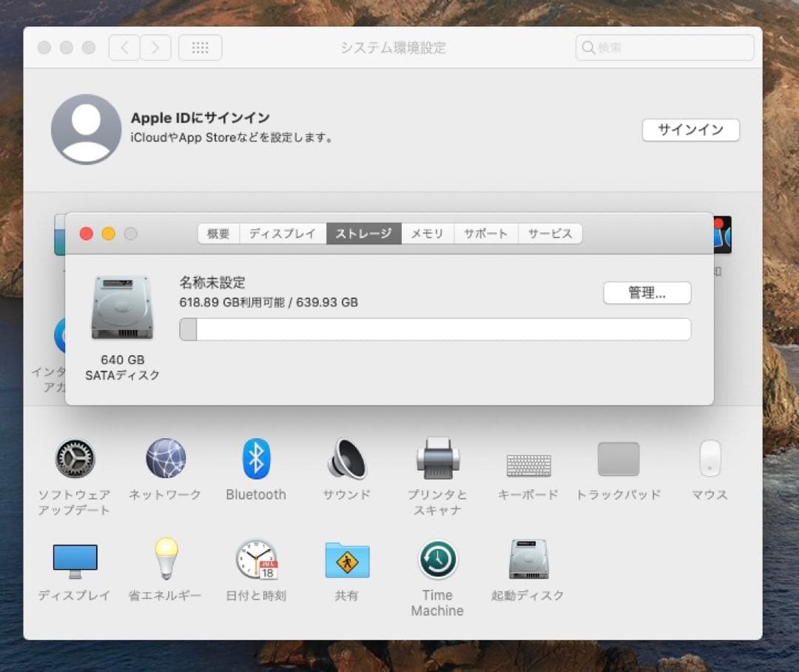The height and width of the screenshot is (672, 799).
Task: Click the storage usage bar
Action: pyautogui.click(x=434, y=329)
